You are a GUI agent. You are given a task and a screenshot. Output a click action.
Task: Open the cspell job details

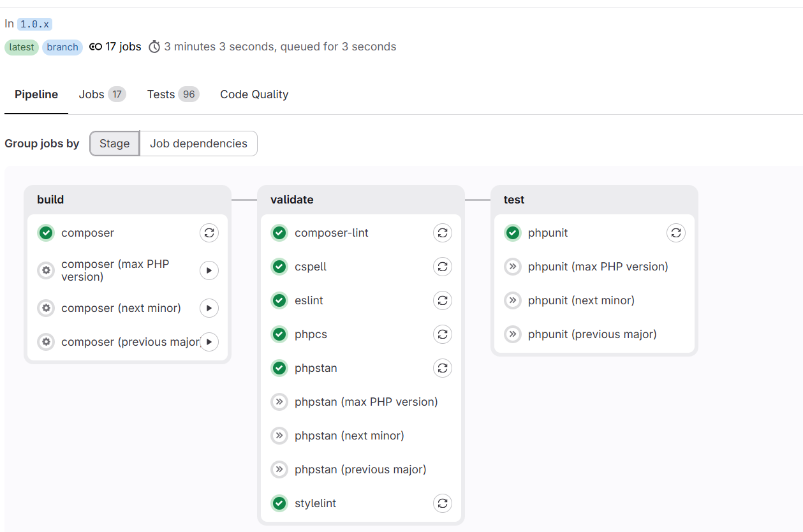(311, 267)
